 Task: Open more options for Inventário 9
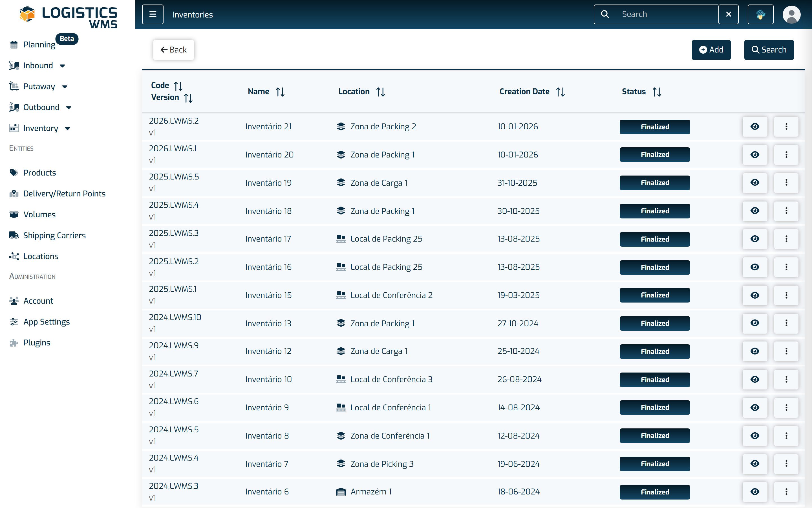click(786, 408)
